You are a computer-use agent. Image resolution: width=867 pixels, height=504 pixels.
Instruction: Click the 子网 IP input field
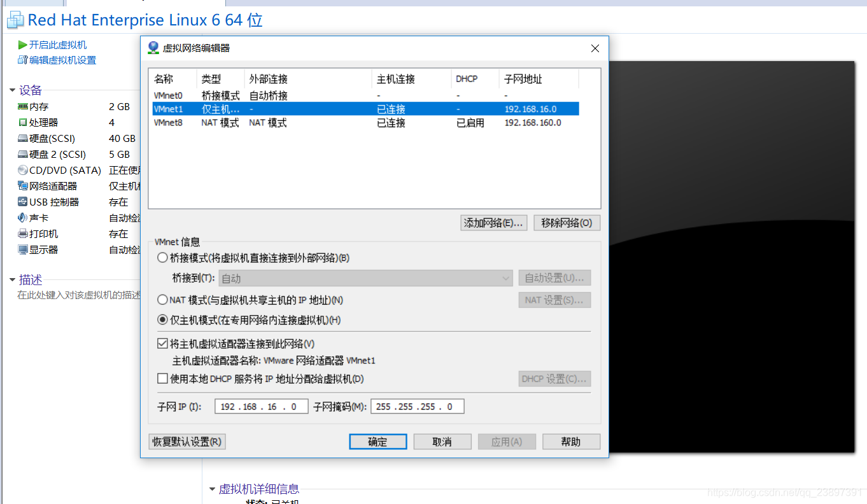(x=262, y=407)
